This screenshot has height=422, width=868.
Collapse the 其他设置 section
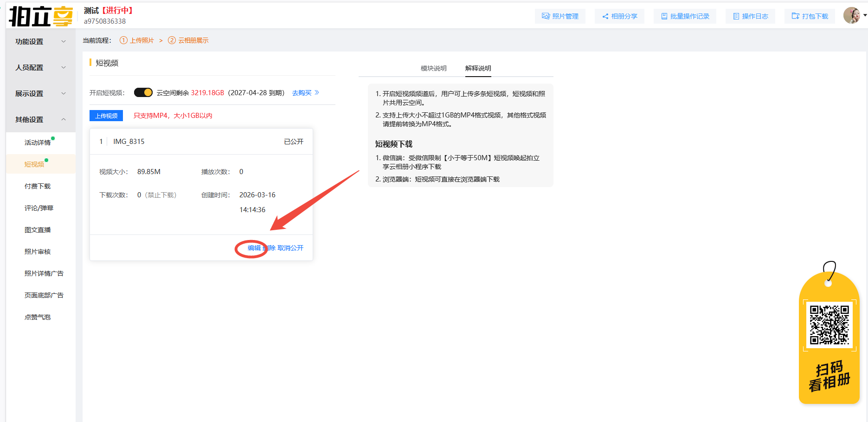[x=40, y=119]
